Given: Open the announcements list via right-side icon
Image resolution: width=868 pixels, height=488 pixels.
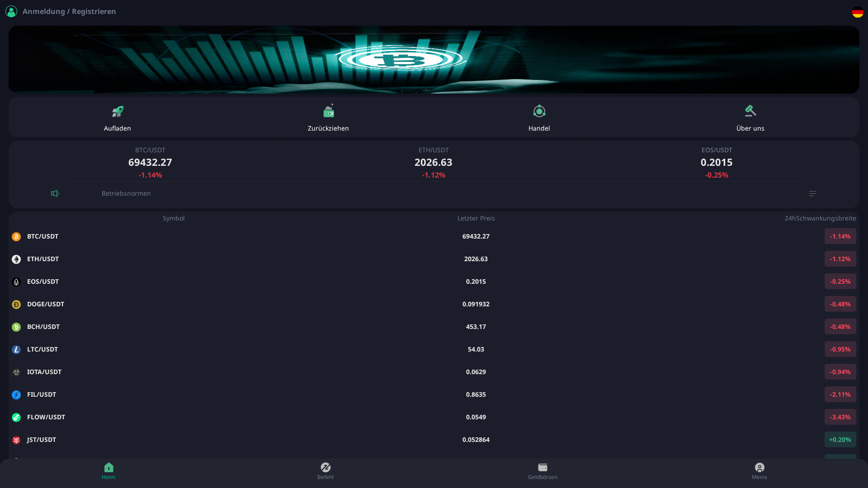Looking at the screenshot, I should tap(812, 193).
